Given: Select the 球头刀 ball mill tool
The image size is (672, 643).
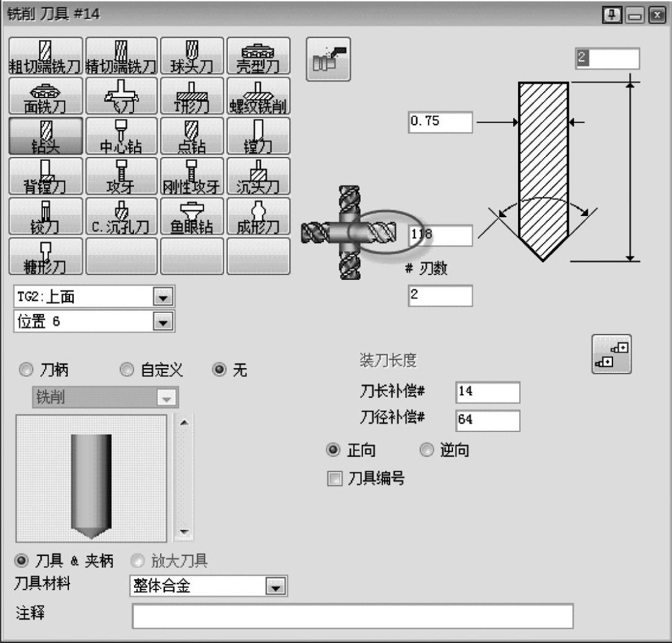Looking at the screenshot, I should 192,56.
